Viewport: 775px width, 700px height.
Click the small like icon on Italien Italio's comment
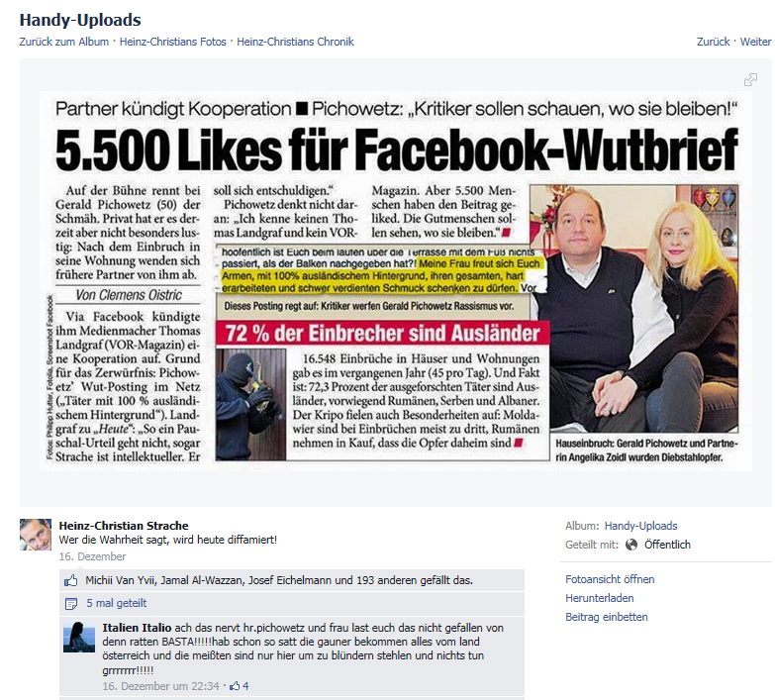pos(235,686)
